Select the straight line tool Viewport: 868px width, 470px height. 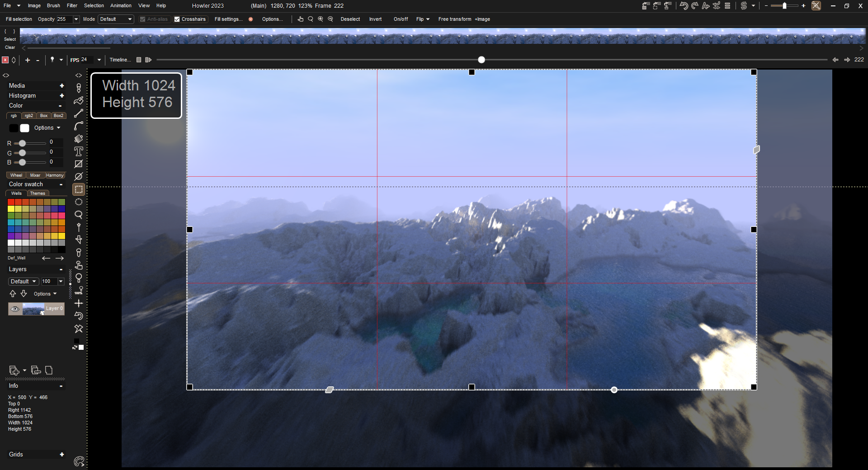[79, 113]
